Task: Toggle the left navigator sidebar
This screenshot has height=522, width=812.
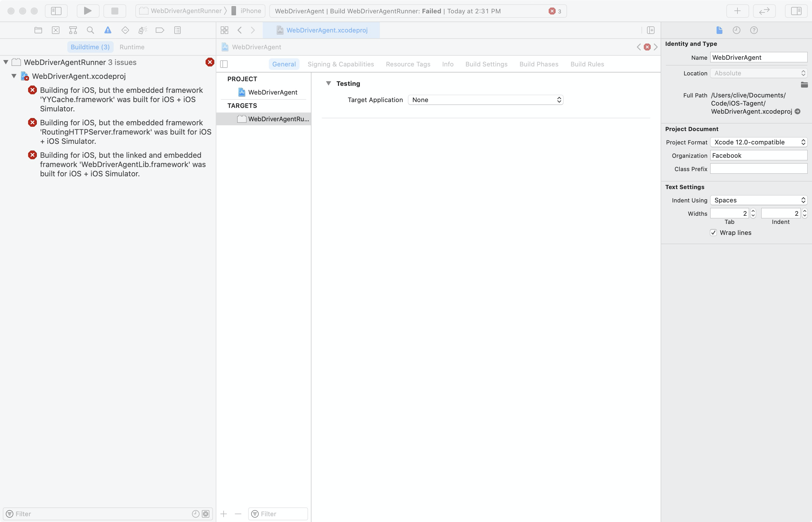Action: (56, 11)
